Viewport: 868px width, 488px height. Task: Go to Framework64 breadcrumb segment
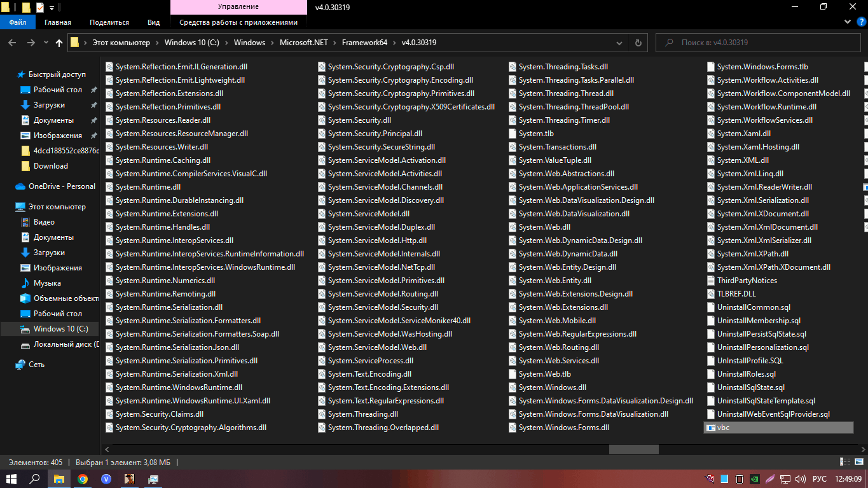(364, 43)
